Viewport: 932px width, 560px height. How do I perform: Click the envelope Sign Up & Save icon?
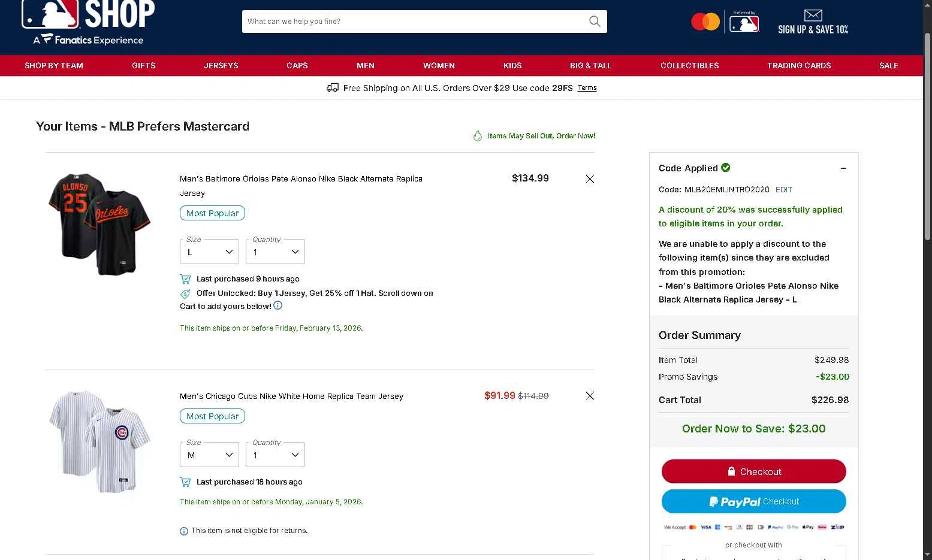813,16
